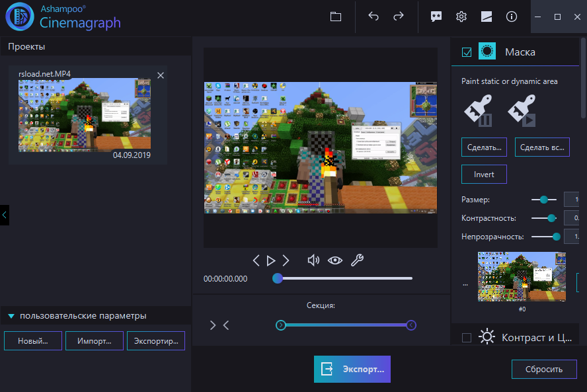This screenshot has height=392, width=587.
Task: Click the main video preview
Action: 321,147
